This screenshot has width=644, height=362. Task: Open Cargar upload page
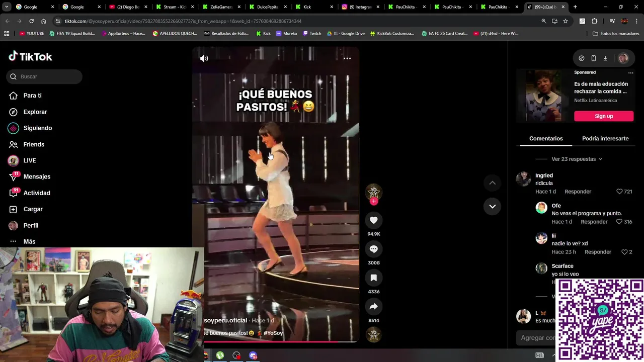[x=33, y=209]
